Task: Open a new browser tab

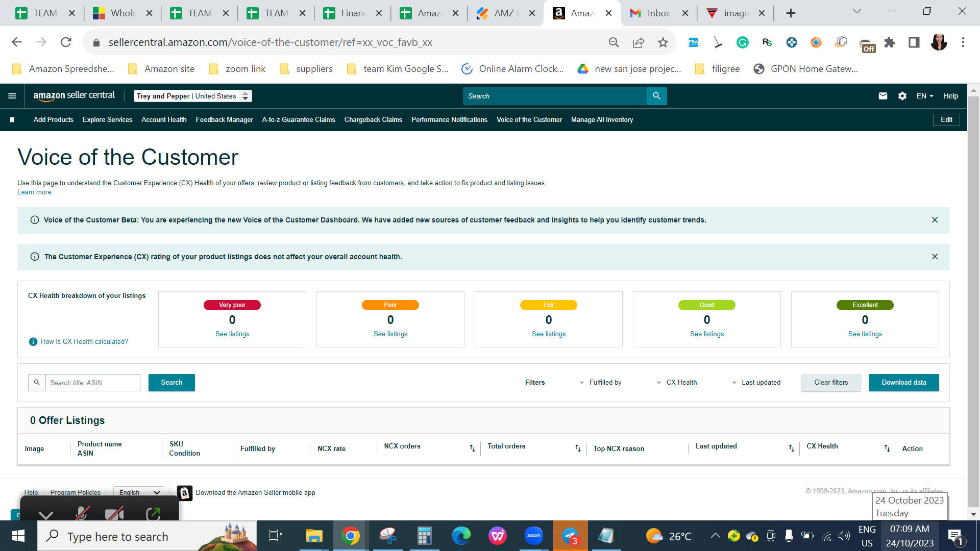Action: click(x=791, y=13)
